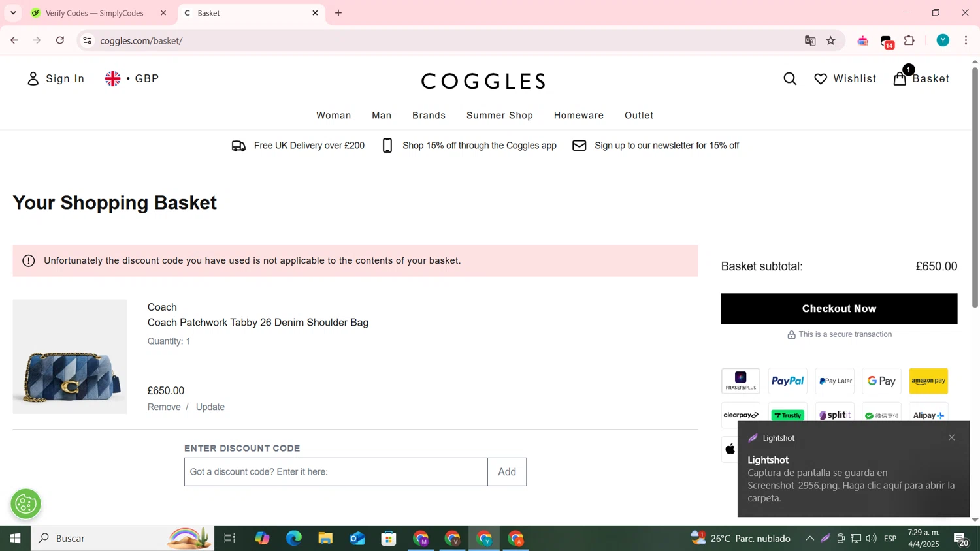Open the Chrome three-dot menu

tap(966, 40)
